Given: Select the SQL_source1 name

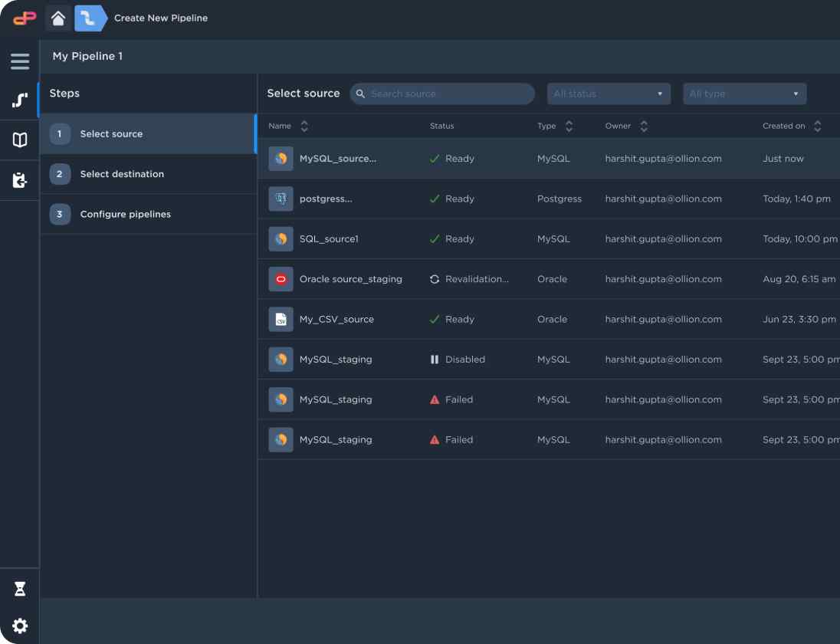Looking at the screenshot, I should pos(329,239).
